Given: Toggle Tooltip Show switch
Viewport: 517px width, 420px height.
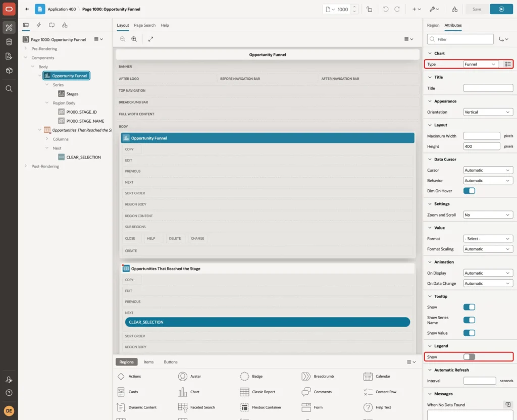Looking at the screenshot, I should tap(469, 307).
